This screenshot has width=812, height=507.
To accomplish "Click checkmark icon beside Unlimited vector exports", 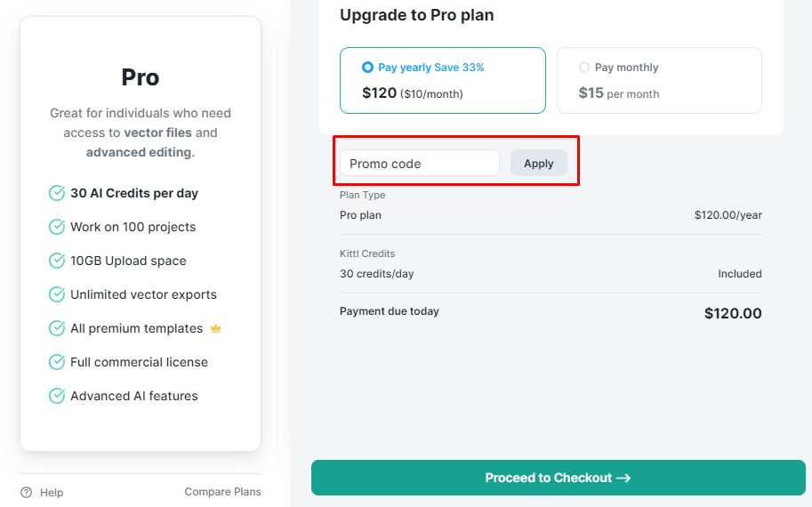I will tap(57, 294).
